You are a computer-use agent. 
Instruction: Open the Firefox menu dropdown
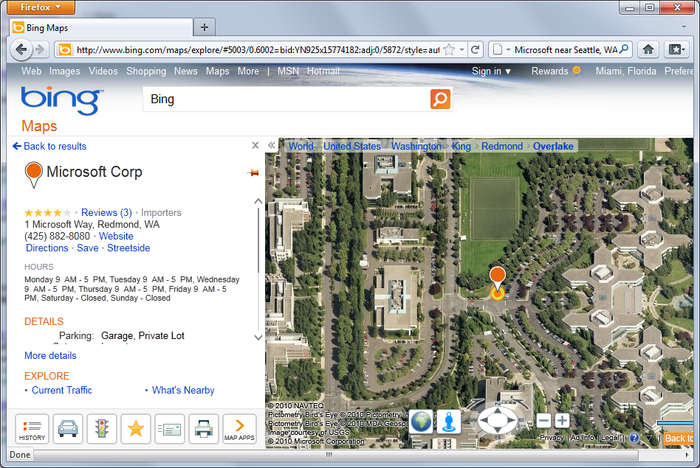coord(41,7)
